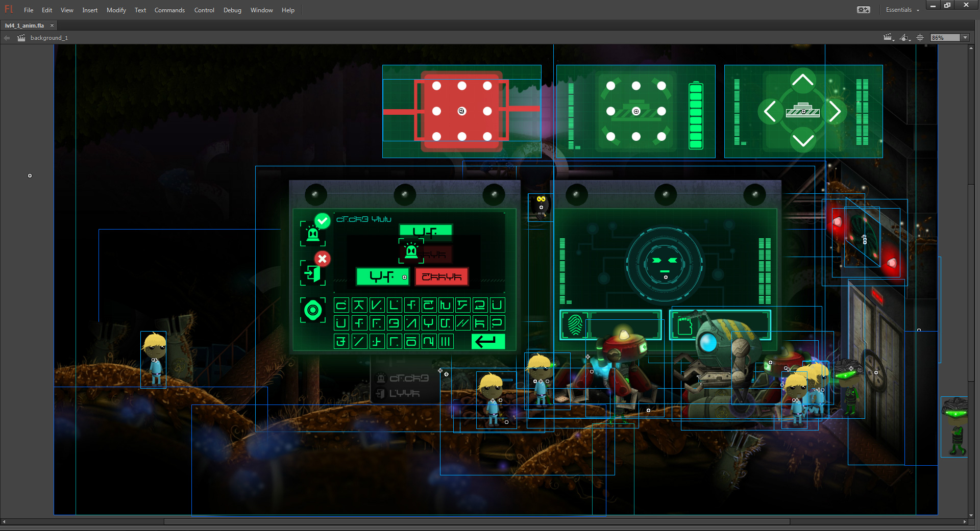Click the Sync Settings gear icon
Screen dimensions: 980x531
pyautogui.click(x=863, y=10)
